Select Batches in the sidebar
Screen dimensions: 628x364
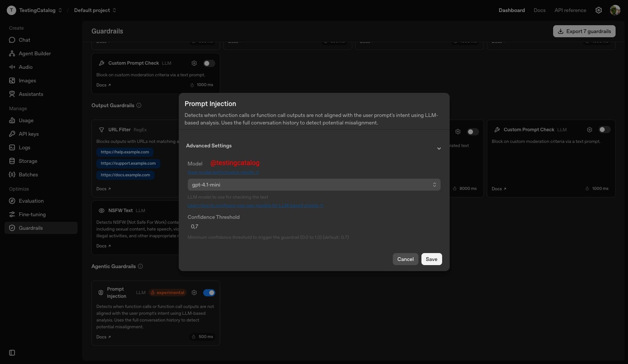pyautogui.click(x=28, y=174)
